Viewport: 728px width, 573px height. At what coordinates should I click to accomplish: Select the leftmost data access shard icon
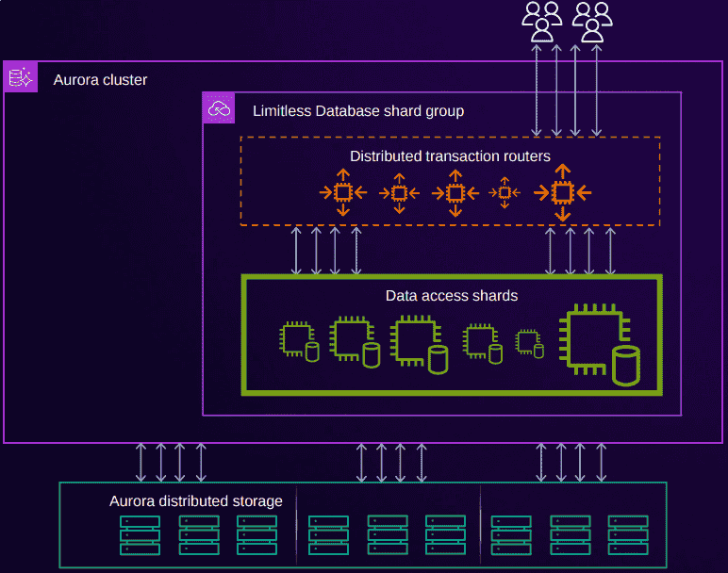[299, 341]
